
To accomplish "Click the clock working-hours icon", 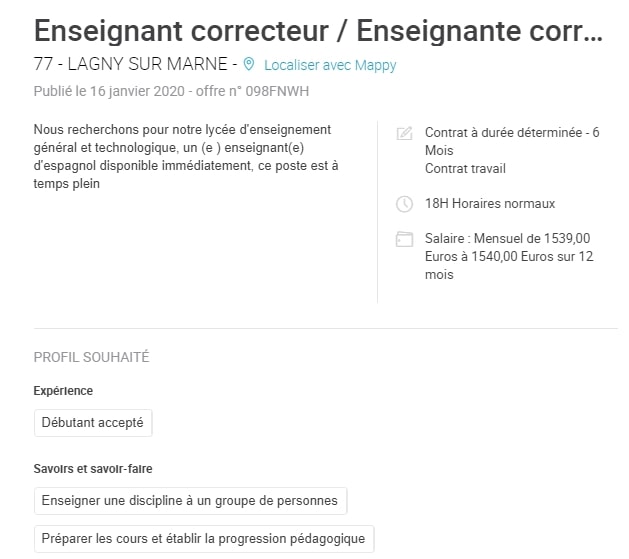I will pyautogui.click(x=404, y=204).
